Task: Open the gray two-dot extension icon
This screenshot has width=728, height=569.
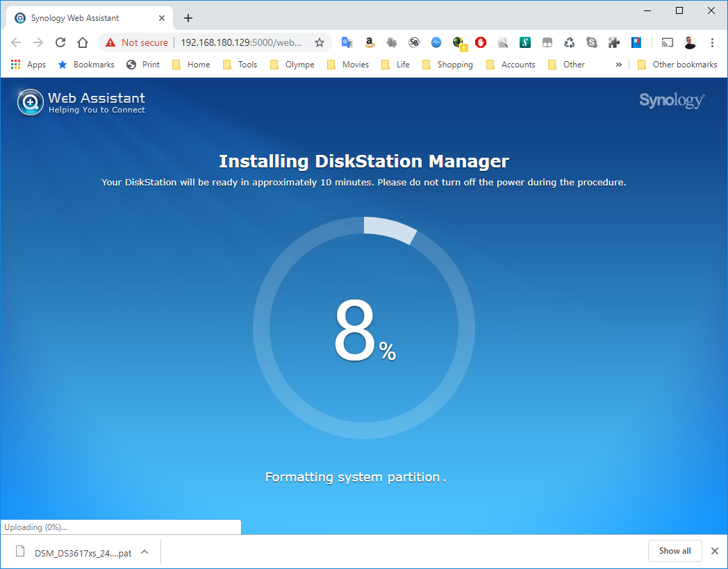Action: point(547,43)
